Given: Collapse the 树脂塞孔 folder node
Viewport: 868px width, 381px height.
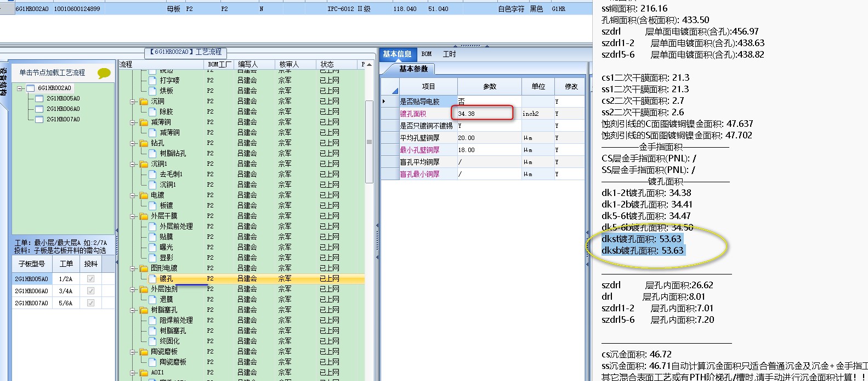Looking at the screenshot, I should (133, 310).
